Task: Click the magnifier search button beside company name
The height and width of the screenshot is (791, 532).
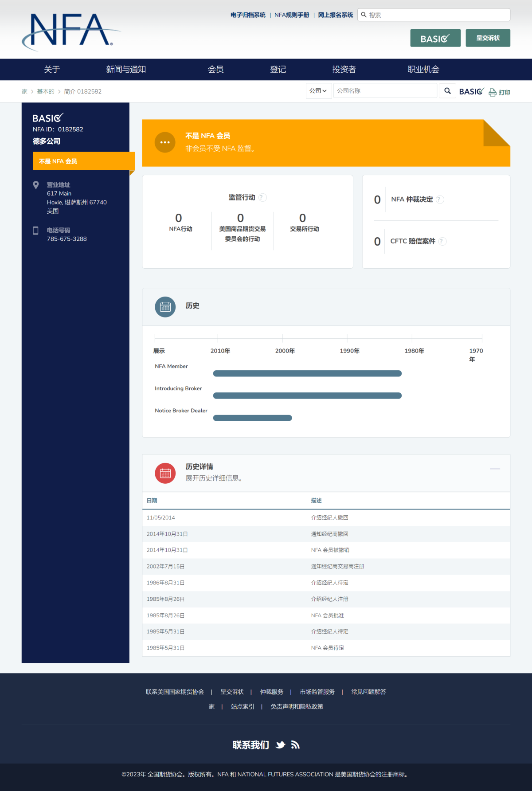Action: (x=447, y=91)
